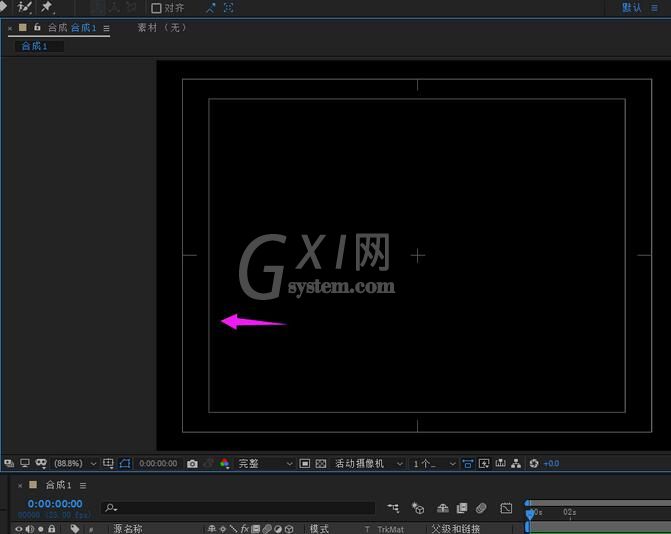Close the 合成1 composition viewer panel

(10, 28)
